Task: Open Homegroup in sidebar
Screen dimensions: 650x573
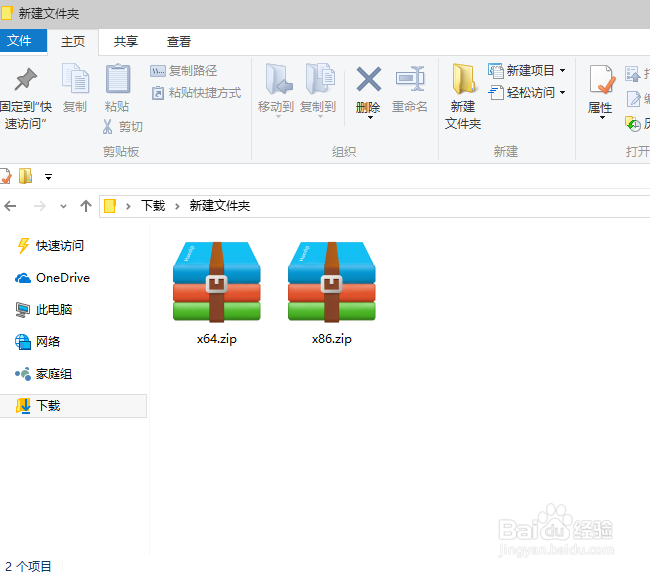Action: point(44,374)
